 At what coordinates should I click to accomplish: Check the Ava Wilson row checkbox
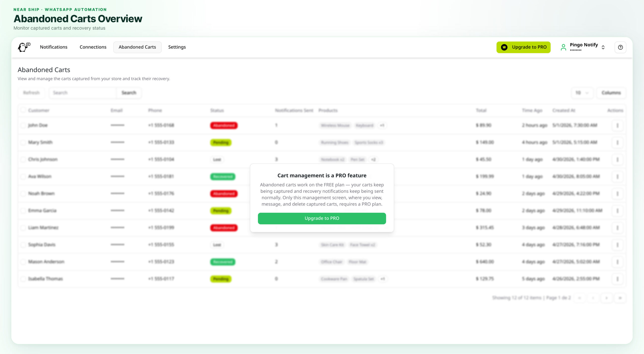click(x=23, y=176)
